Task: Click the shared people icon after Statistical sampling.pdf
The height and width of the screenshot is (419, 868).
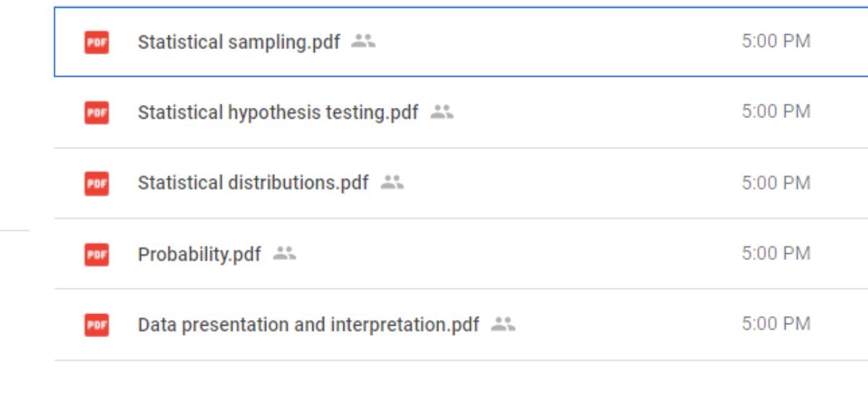Action: [363, 41]
